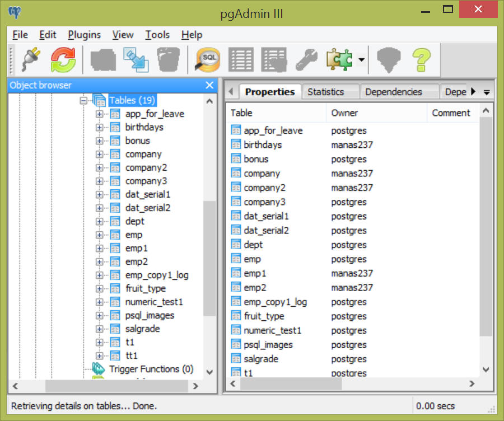This screenshot has width=504, height=421.
Task: Click the yellow question mark help icon
Action: coord(421,59)
